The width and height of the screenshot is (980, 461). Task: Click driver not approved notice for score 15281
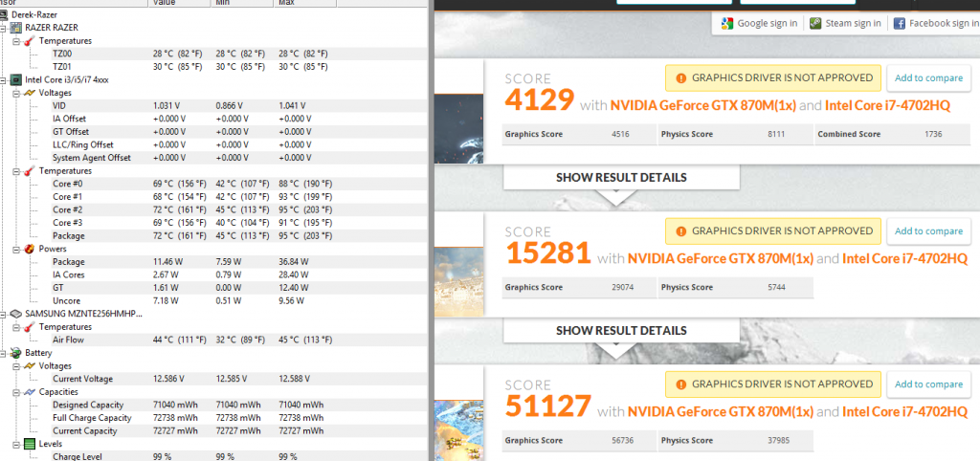click(x=773, y=231)
